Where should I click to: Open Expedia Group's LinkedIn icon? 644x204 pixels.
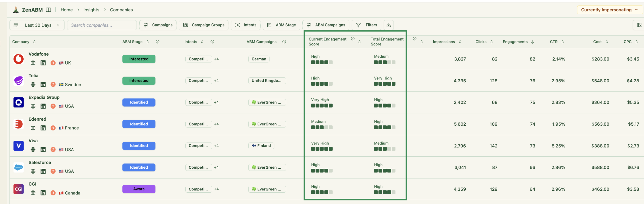tap(43, 106)
